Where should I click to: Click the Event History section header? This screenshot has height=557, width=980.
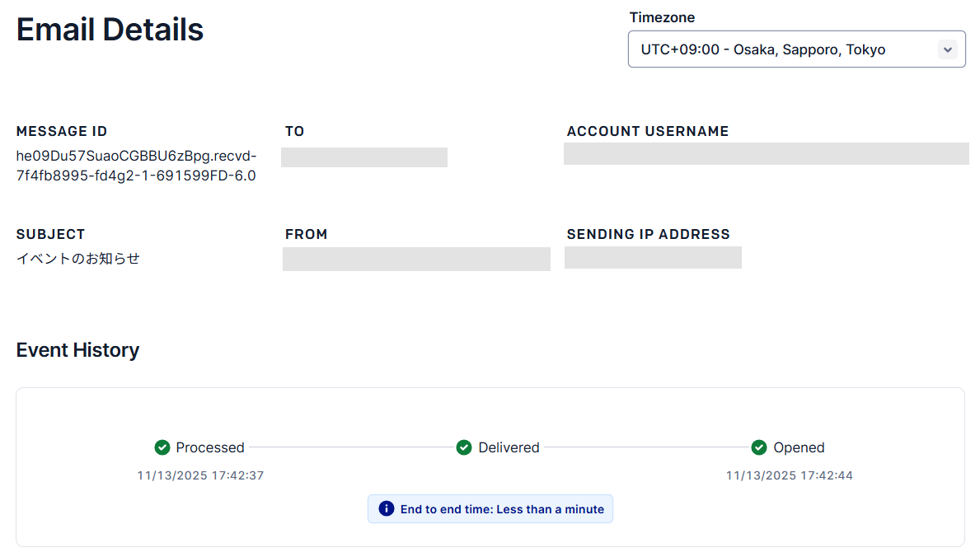77,349
